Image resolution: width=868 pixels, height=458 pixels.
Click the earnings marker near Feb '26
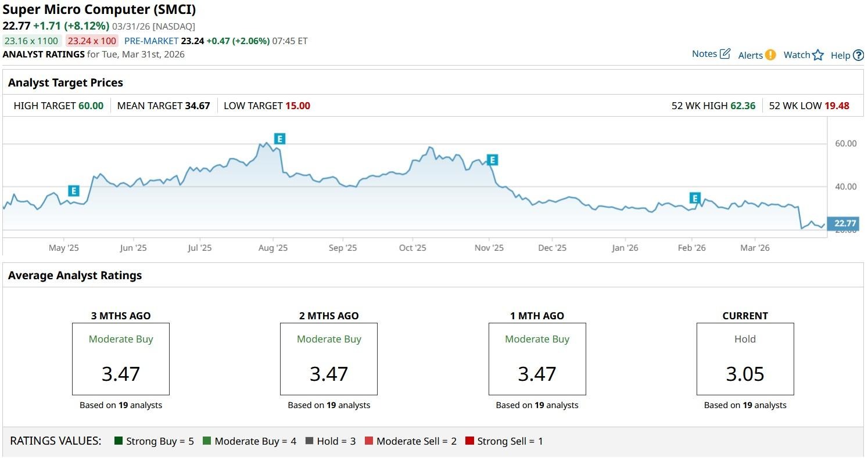point(695,199)
